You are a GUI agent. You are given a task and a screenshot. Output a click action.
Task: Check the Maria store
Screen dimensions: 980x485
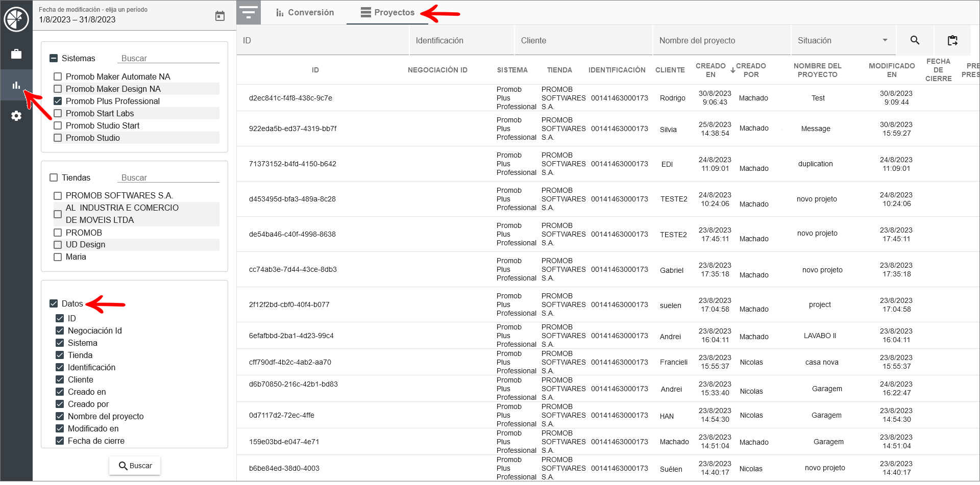(58, 257)
